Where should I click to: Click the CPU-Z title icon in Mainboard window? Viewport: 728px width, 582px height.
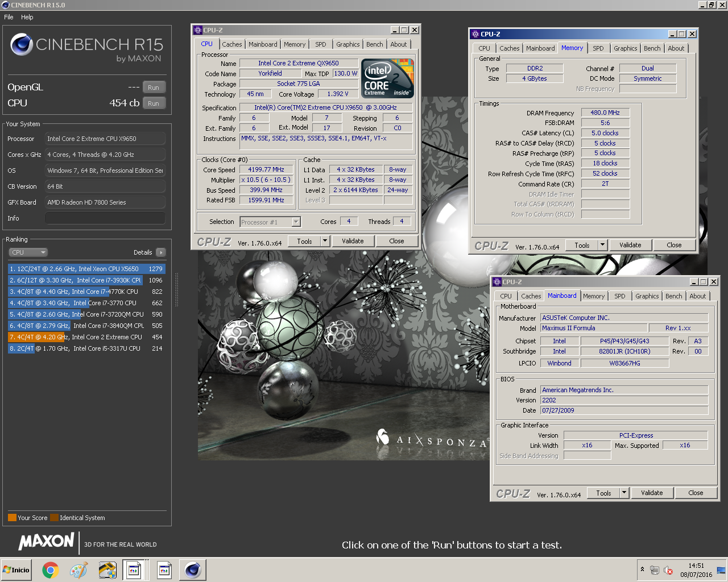click(x=497, y=282)
